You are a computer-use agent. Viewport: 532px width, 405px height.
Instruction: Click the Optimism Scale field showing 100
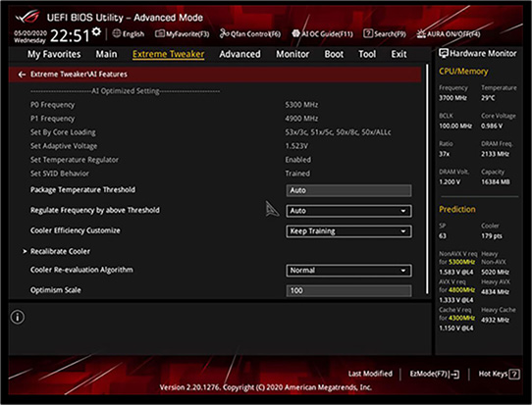tap(348, 291)
